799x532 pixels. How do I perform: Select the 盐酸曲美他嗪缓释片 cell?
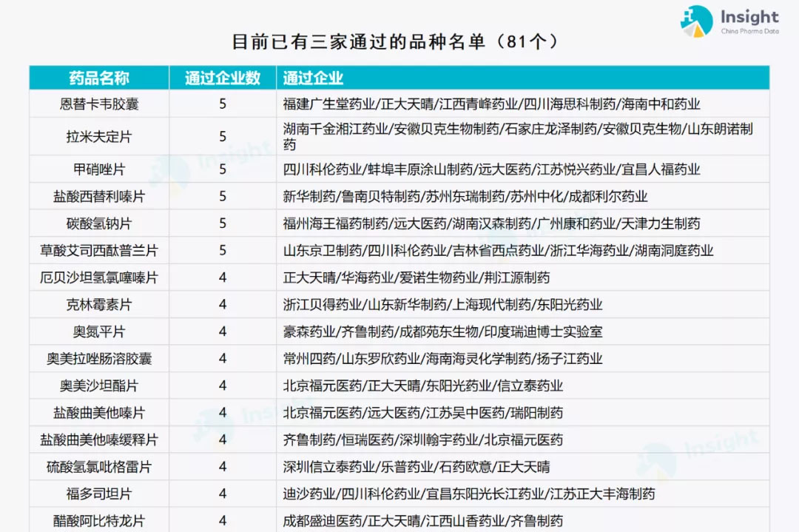(x=99, y=440)
